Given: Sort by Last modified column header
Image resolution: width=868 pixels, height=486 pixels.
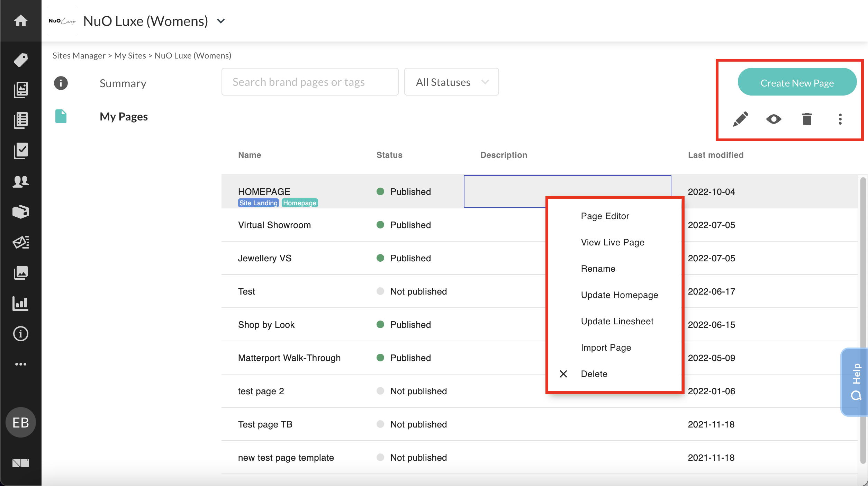Looking at the screenshot, I should [x=716, y=155].
